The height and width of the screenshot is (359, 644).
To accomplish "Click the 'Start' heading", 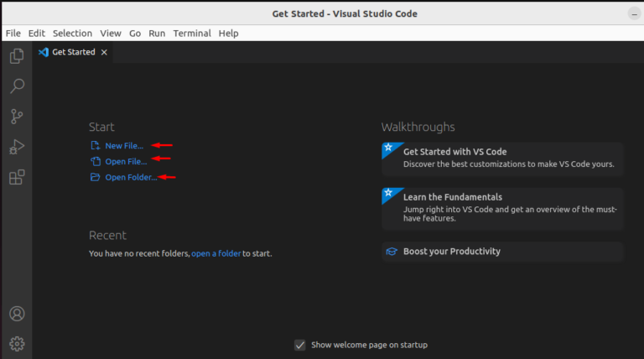I will [101, 127].
